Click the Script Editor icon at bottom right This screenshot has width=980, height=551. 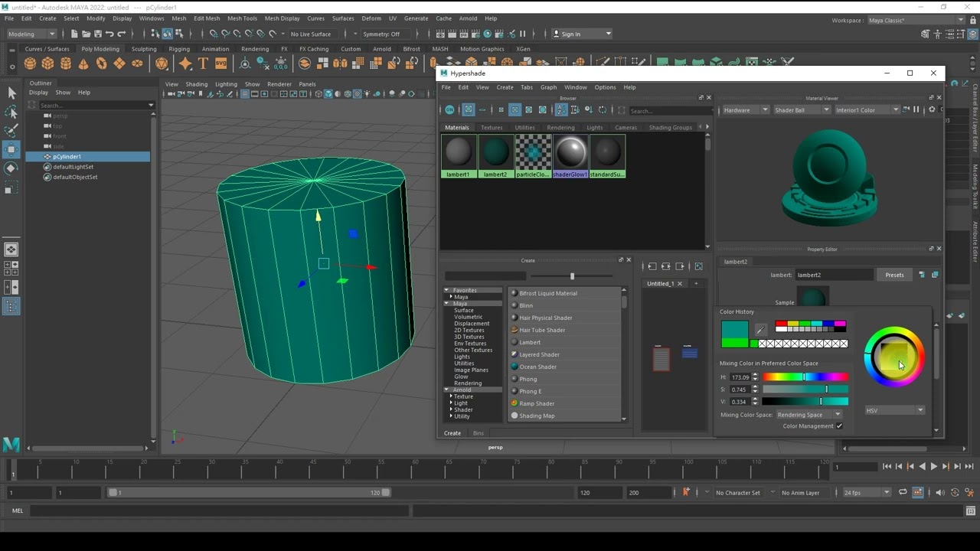click(971, 510)
